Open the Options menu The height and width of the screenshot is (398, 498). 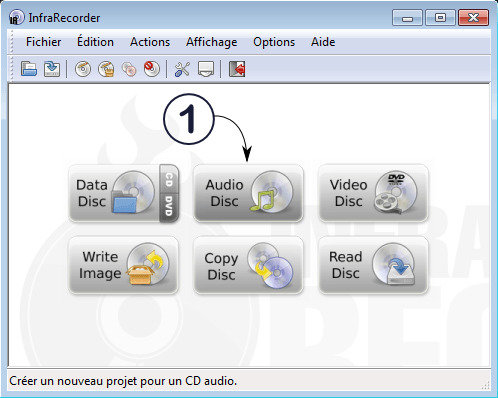pyautogui.click(x=274, y=42)
